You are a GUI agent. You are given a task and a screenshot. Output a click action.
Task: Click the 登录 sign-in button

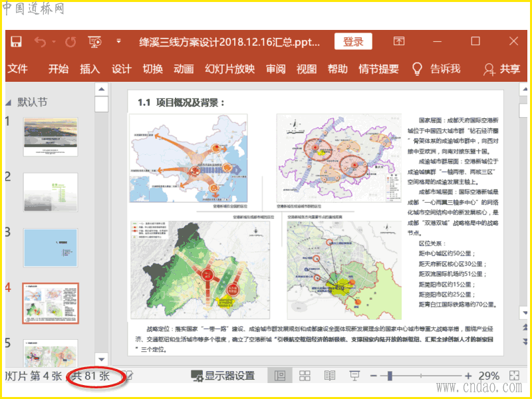tap(353, 41)
